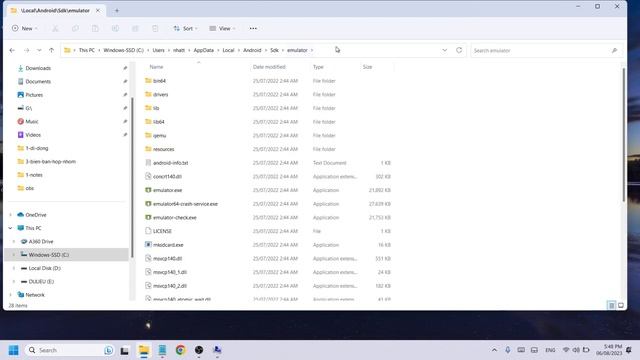The height and width of the screenshot is (360, 640).
Task: Sort by the Size column header
Action: click(367, 67)
